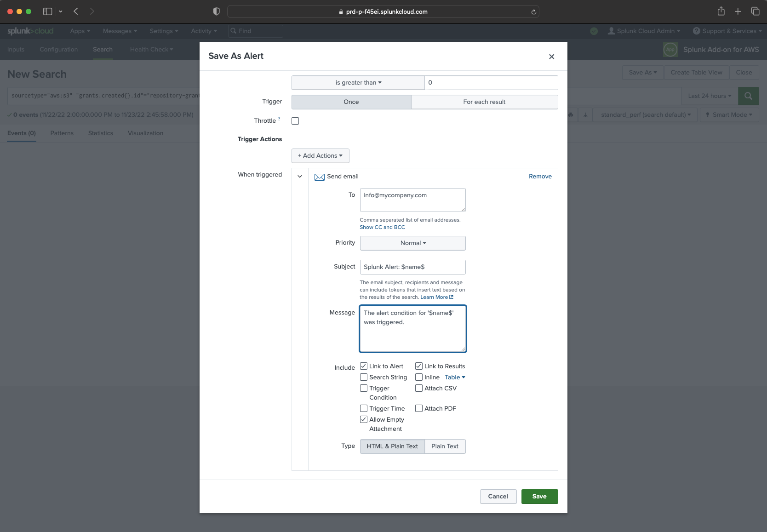Click the To email address field
Screen dimensions: 767x532
click(413, 200)
